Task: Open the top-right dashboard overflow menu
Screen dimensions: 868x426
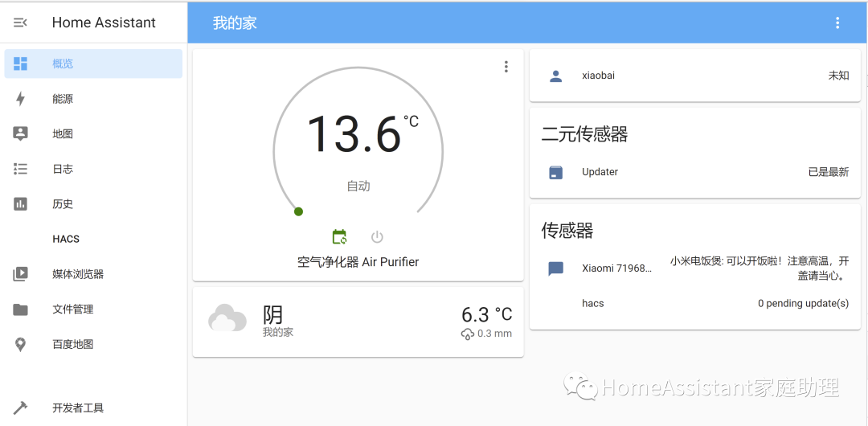Action: (837, 23)
